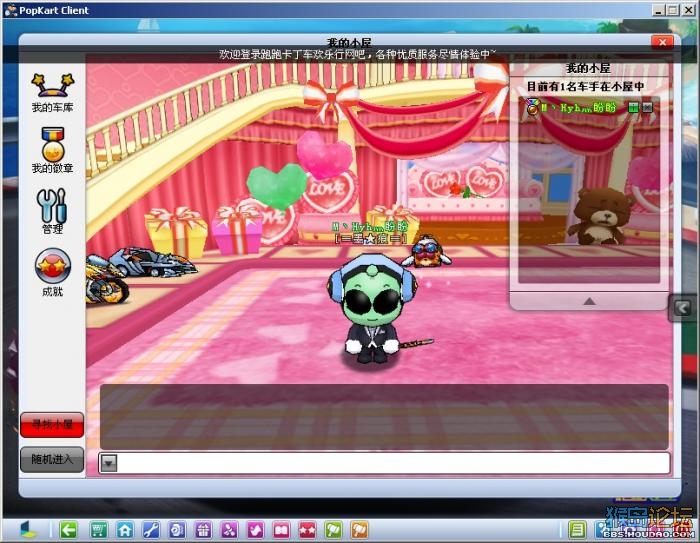Open 我的车库 (My Garage) in the sidebar
700x543 pixels.
tap(52, 93)
